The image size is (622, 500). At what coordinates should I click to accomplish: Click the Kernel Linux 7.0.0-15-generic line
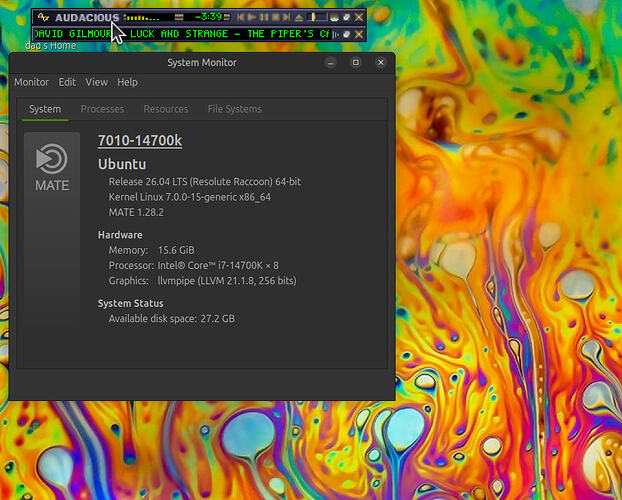click(190, 197)
